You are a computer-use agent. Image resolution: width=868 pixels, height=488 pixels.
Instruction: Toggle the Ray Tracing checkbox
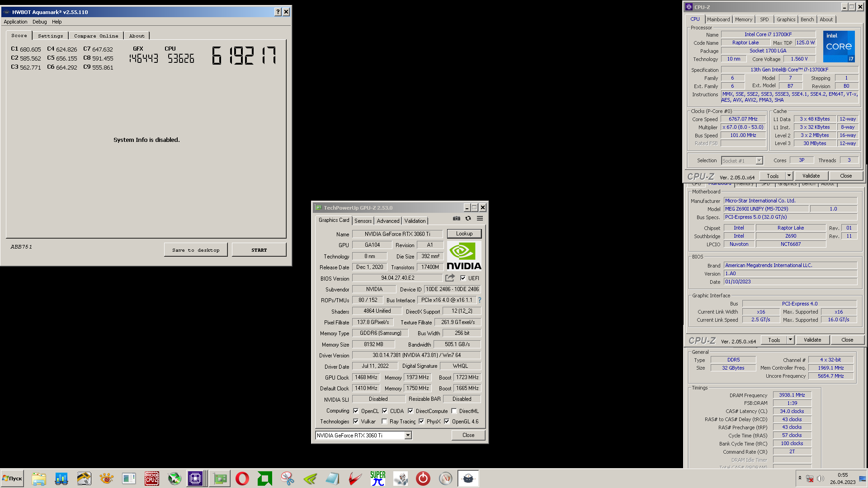pos(384,422)
